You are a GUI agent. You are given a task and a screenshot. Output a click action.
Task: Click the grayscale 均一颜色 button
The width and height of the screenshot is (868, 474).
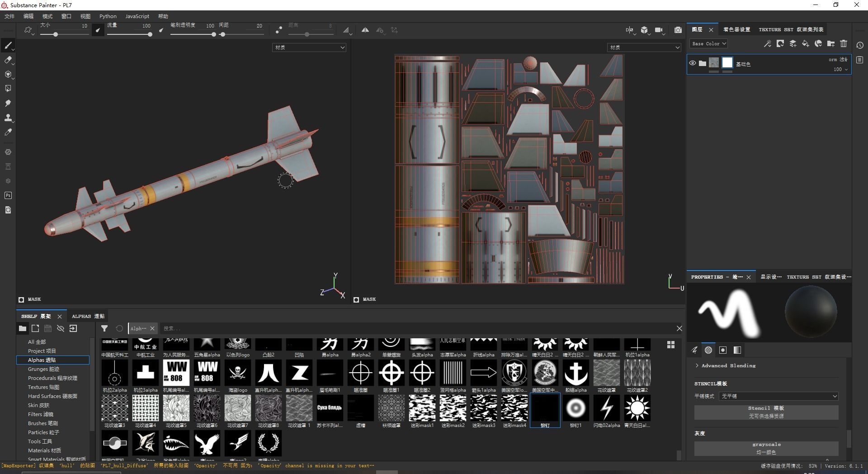coord(766,448)
